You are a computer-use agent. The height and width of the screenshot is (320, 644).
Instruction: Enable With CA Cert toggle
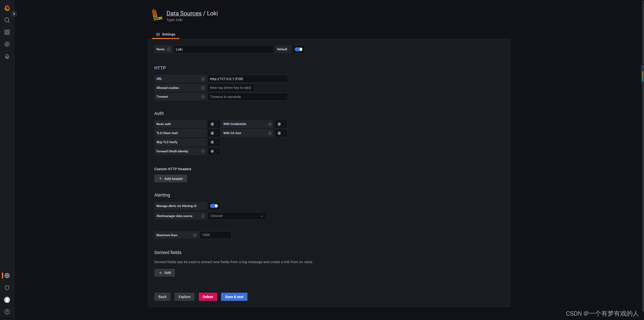tap(281, 133)
